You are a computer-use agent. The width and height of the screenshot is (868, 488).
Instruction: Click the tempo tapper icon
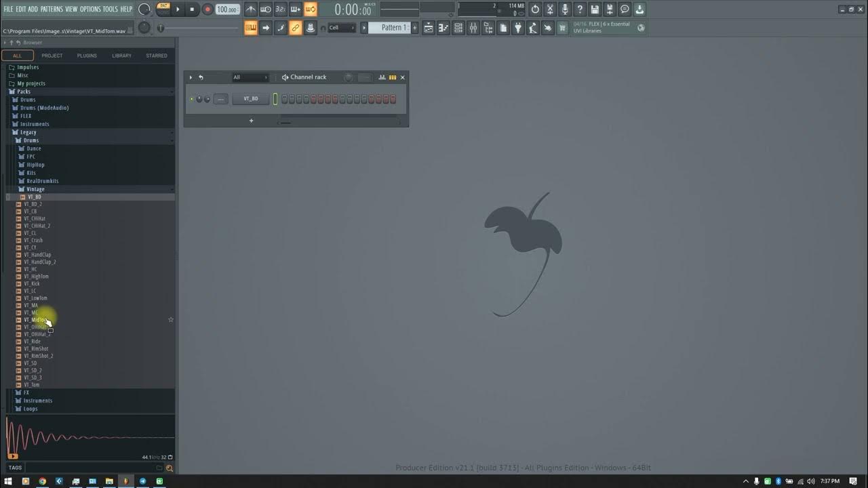coord(533,28)
